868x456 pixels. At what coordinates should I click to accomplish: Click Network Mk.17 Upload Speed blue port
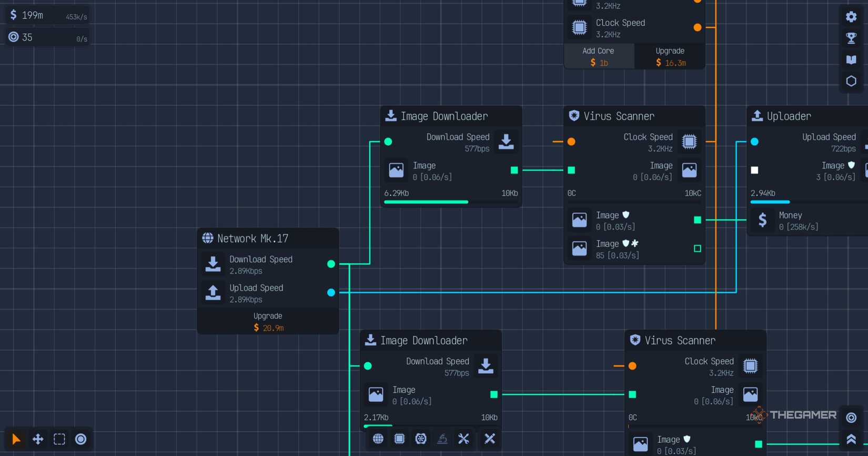tap(331, 292)
